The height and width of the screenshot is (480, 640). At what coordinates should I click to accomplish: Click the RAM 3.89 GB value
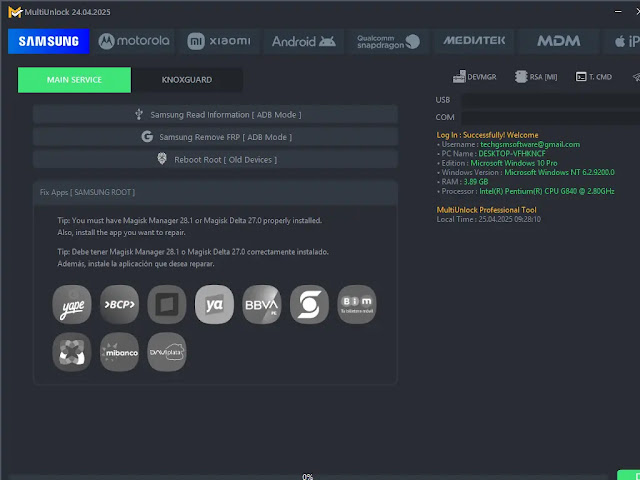(x=476, y=182)
